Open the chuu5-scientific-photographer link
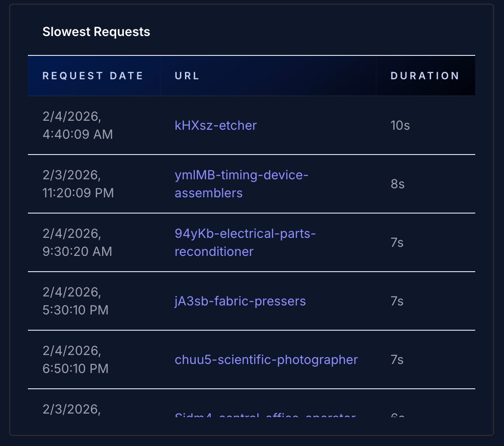This screenshot has height=446, width=504. tap(266, 360)
